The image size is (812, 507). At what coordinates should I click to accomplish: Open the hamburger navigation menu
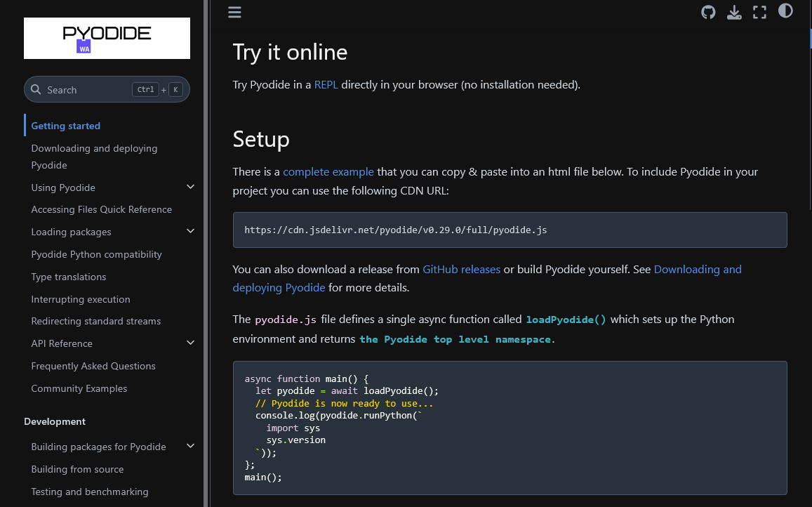234,12
